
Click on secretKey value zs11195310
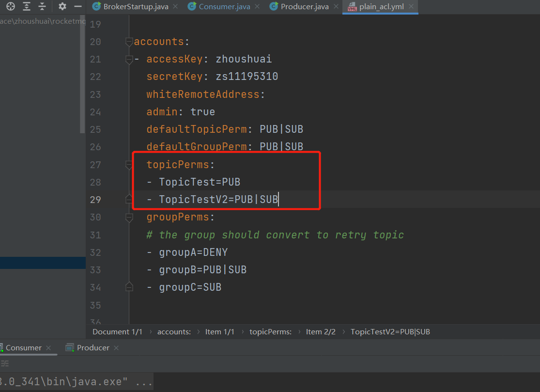(247, 76)
